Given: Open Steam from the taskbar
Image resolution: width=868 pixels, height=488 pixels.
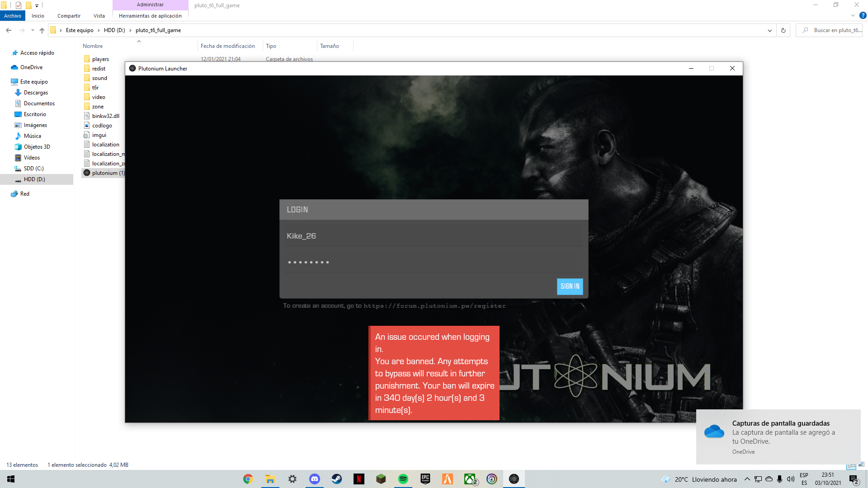Looking at the screenshot, I should 336,479.
